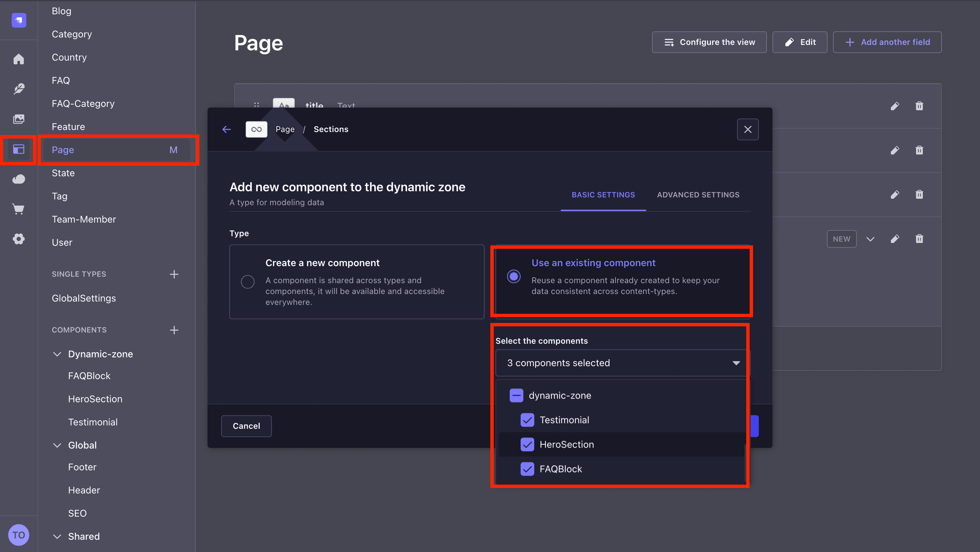Viewport: 980px width, 552px height.
Task: Click the plus icon next to Single Types
Action: coord(174,274)
